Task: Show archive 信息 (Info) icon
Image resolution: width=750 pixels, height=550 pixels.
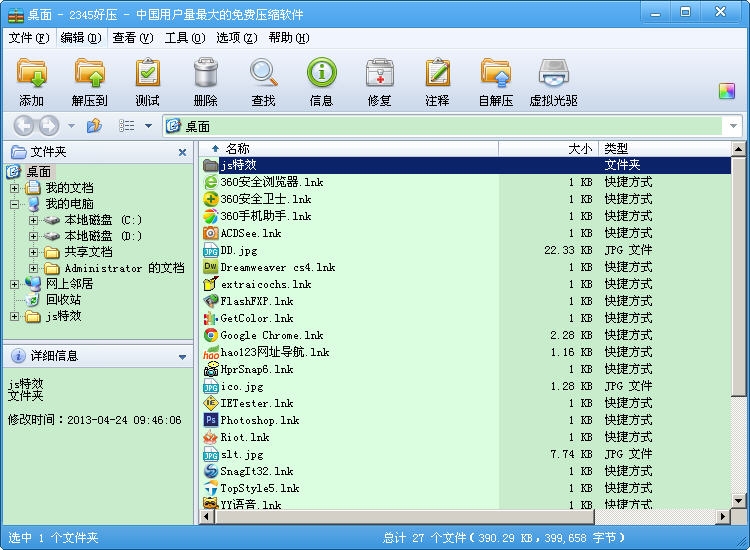Action: pyautogui.click(x=321, y=73)
